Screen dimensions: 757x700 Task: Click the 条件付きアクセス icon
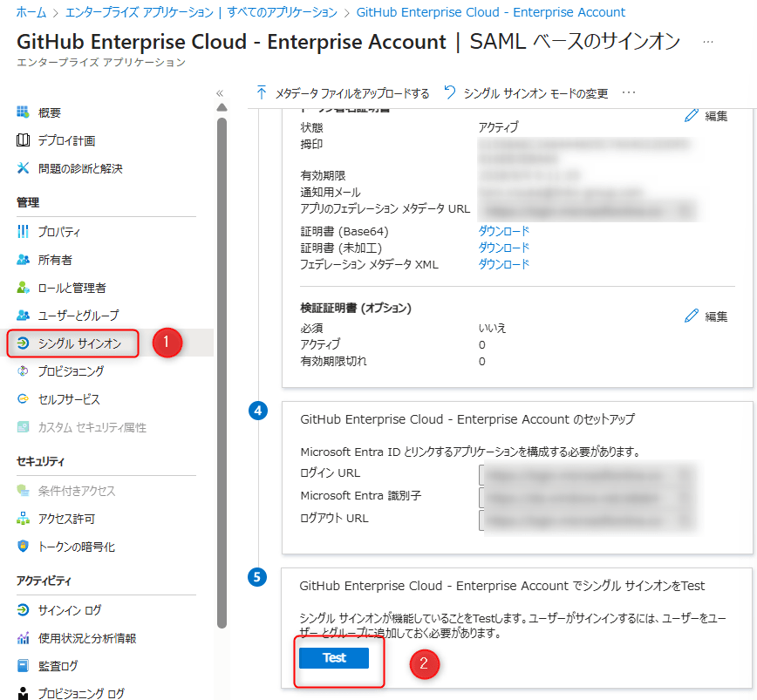coord(23,491)
